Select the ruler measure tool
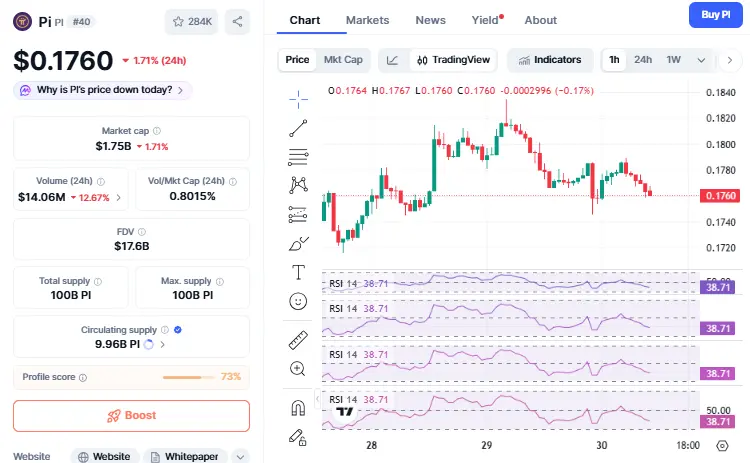This screenshot has height=463, width=750. click(x=298, y=340)
